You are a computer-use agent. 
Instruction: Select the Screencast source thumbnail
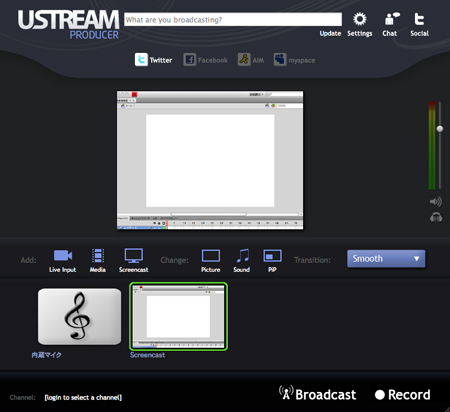point(178,316)
